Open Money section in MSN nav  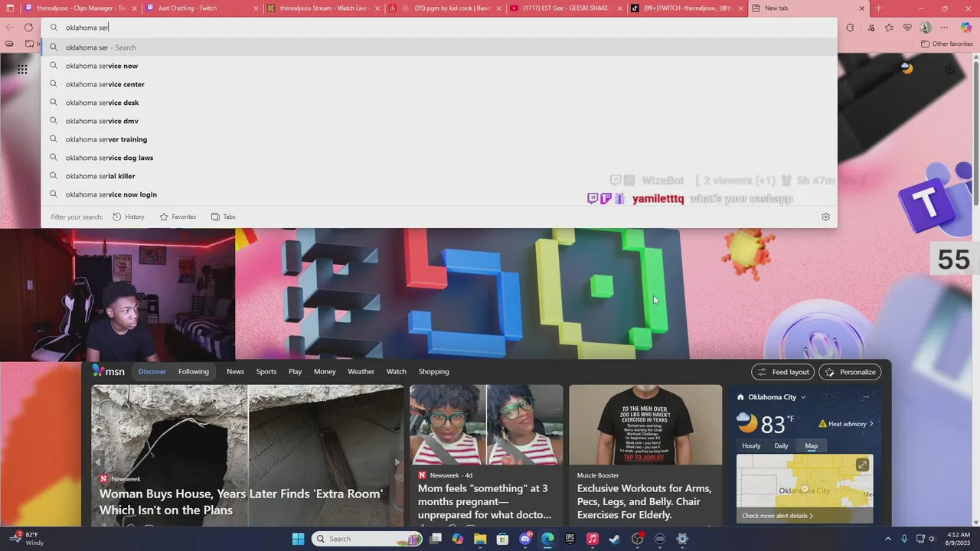(325, 372)
